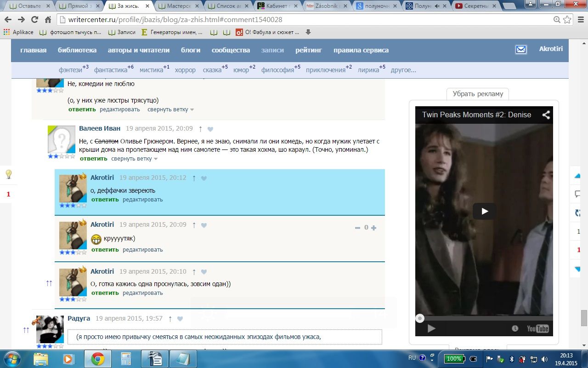Viewport: 588px width, 368px height.
Task: Click the watch later clock icon on video
Action: (515, 328)
